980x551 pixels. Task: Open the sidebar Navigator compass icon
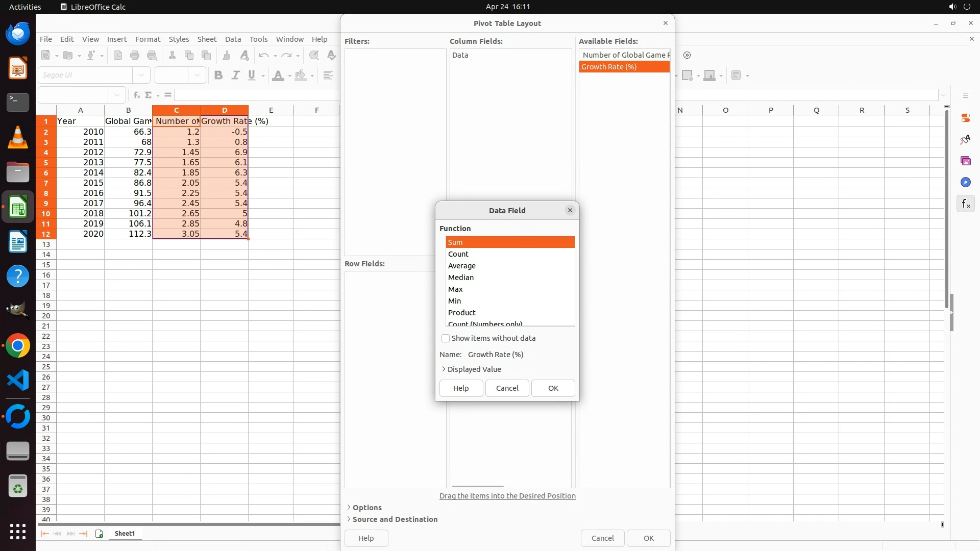pos(965,183)
